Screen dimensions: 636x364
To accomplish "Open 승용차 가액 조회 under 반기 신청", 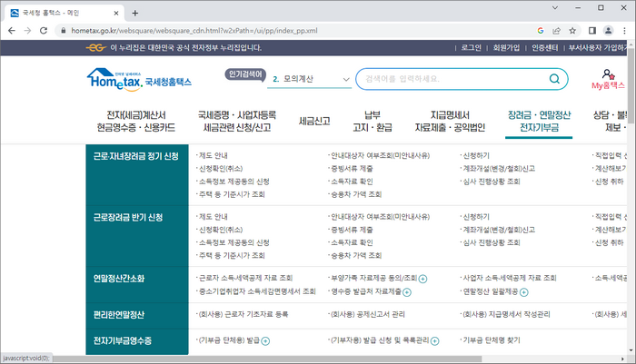I will (356, 256).
